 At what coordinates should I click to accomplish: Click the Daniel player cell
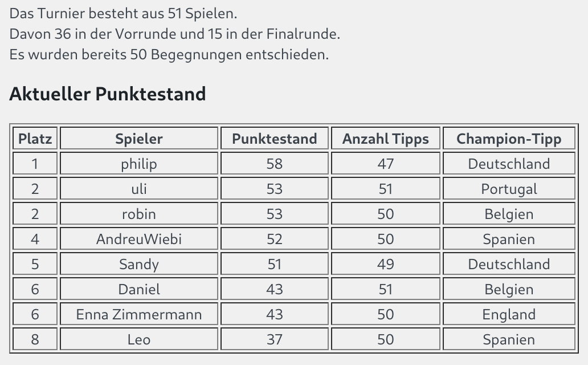(x=139, y=289)
